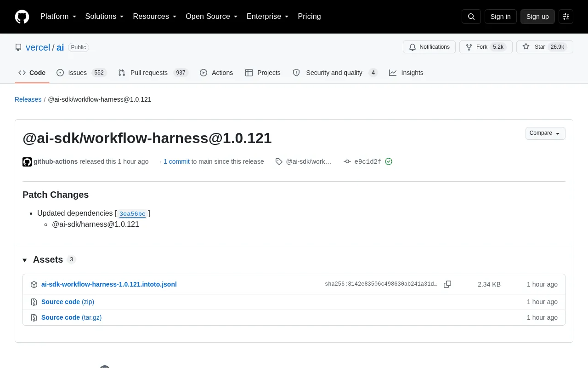This screenshot has width=588, height=368.
Task: Click the repository icon beside vercel
Action: [18, 47]
